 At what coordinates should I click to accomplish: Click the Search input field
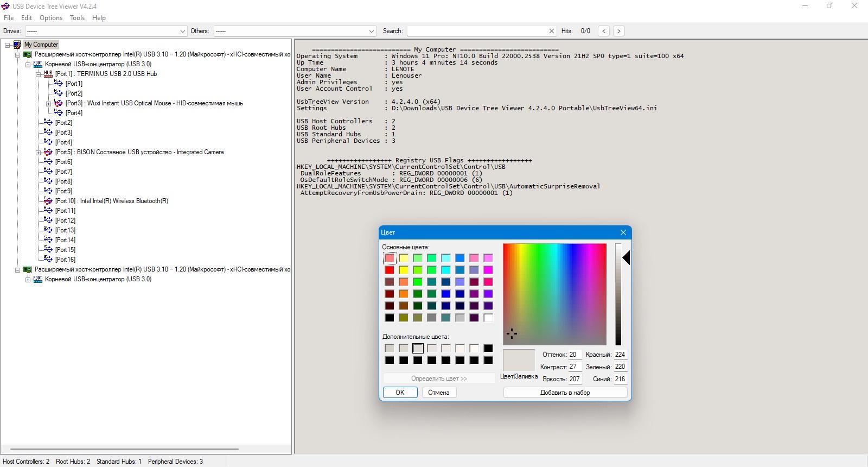point(477,31)
